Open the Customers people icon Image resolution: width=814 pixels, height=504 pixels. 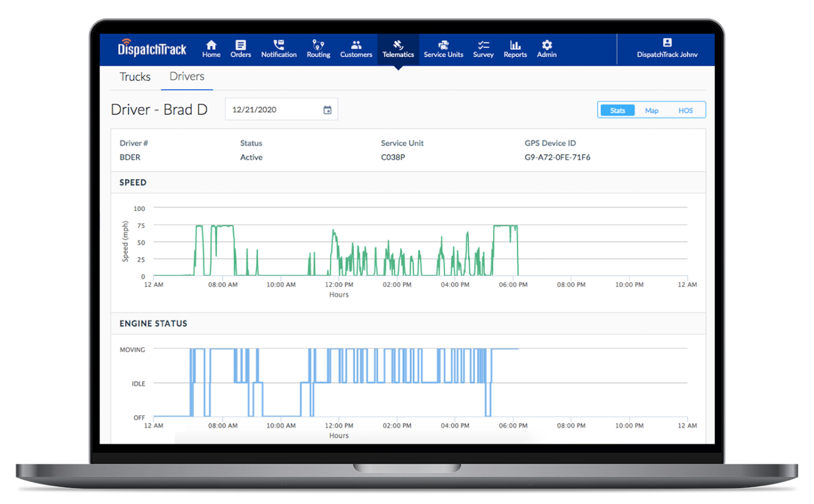356,45
